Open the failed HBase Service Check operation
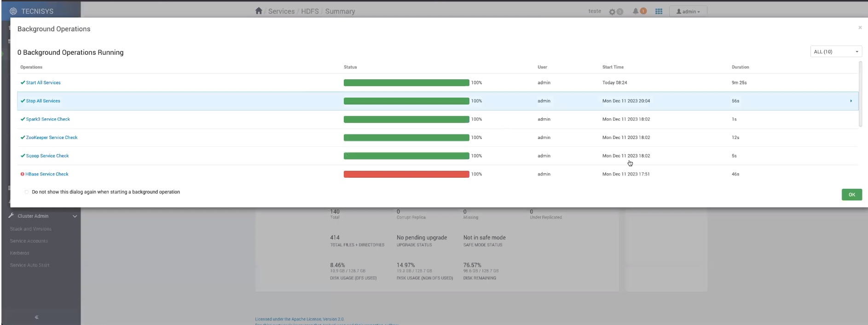Viewport: 868px width, 325px height. click(47, 174)
